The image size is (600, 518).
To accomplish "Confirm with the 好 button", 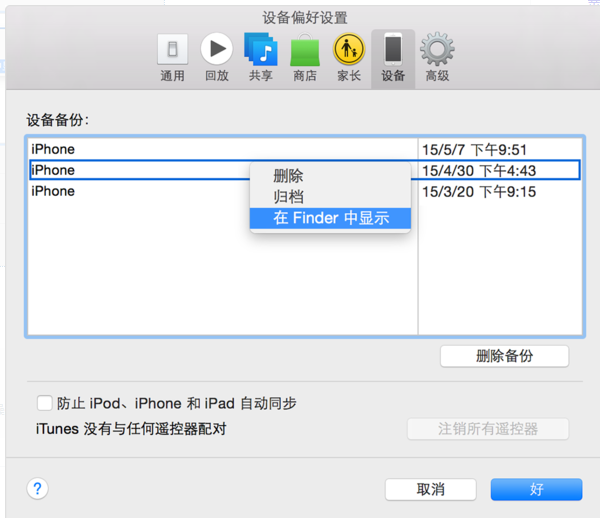I will point(536,489).
